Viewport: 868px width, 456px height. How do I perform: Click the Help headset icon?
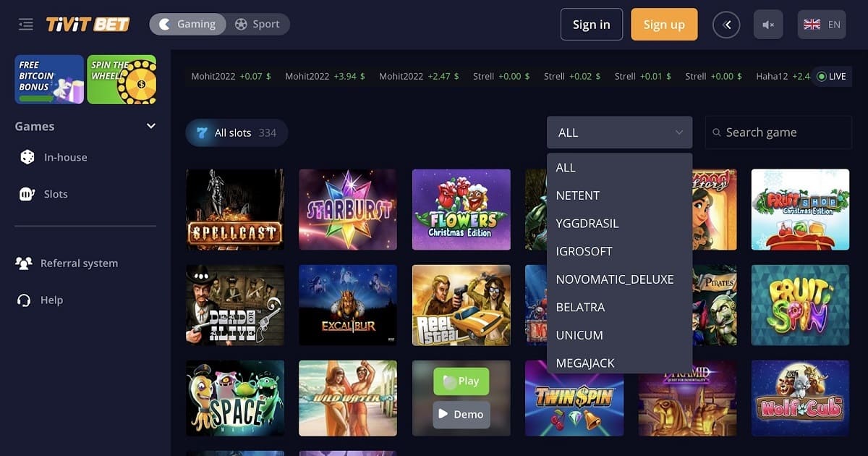tap(24, 300)
